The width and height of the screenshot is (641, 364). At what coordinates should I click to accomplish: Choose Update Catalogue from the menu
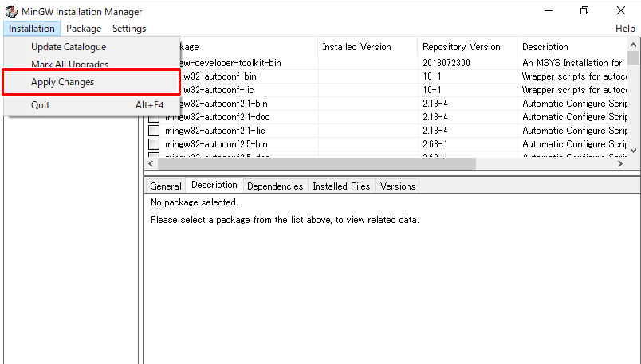(92, 47)
